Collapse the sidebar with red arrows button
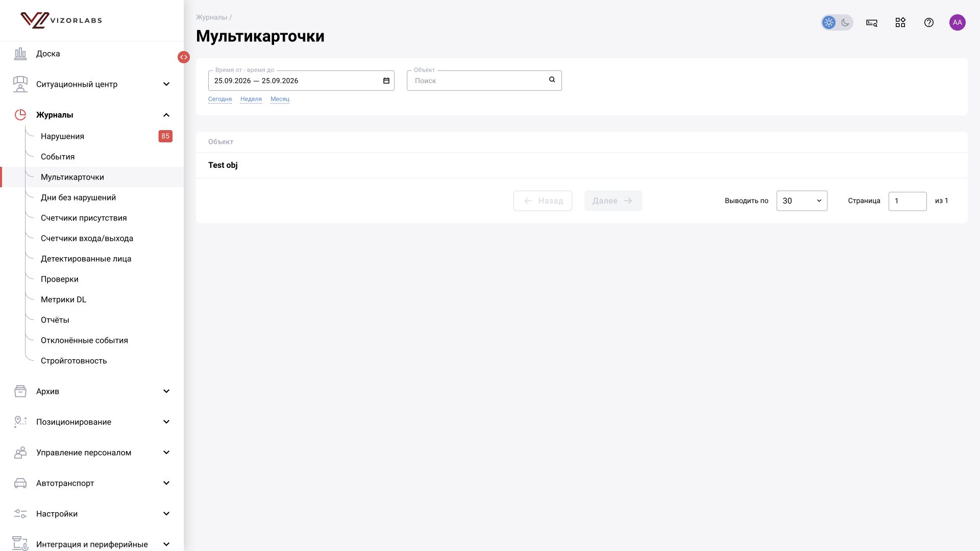This screenshot has width=980, height=551. point(184,57)
